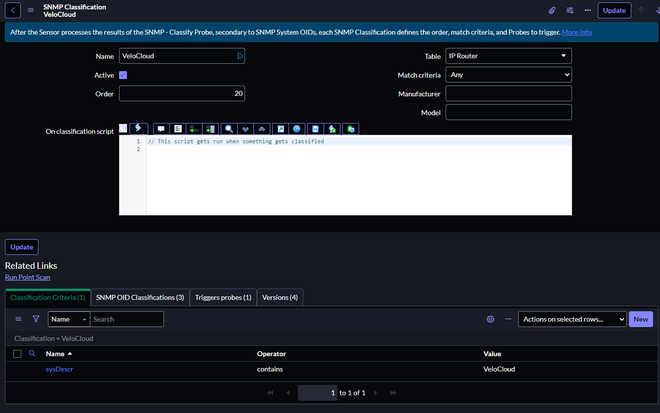Click the find next down-arrow icon

(x=245, y=129)
